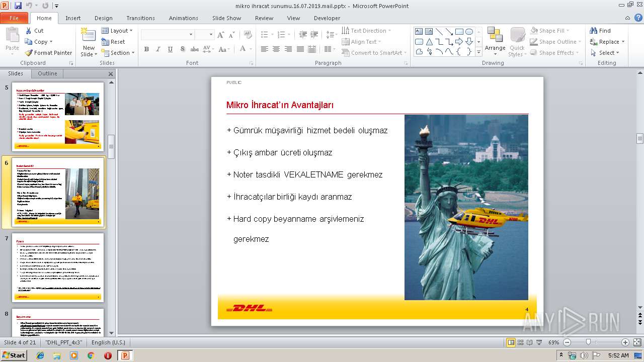The width and height of the screenshot is (644, 362).
Task: Click the Zoom Out minus button
Action: (x=567, y=342)
